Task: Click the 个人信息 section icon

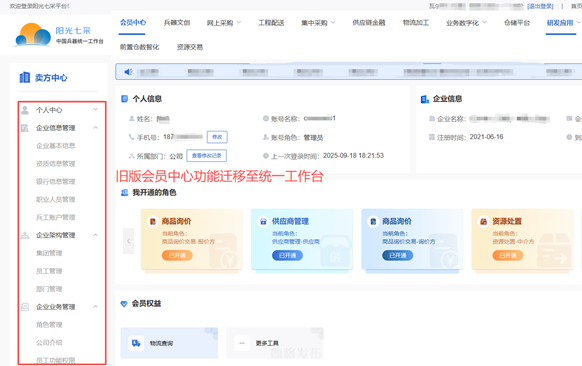Action: [x=125, y=99]
